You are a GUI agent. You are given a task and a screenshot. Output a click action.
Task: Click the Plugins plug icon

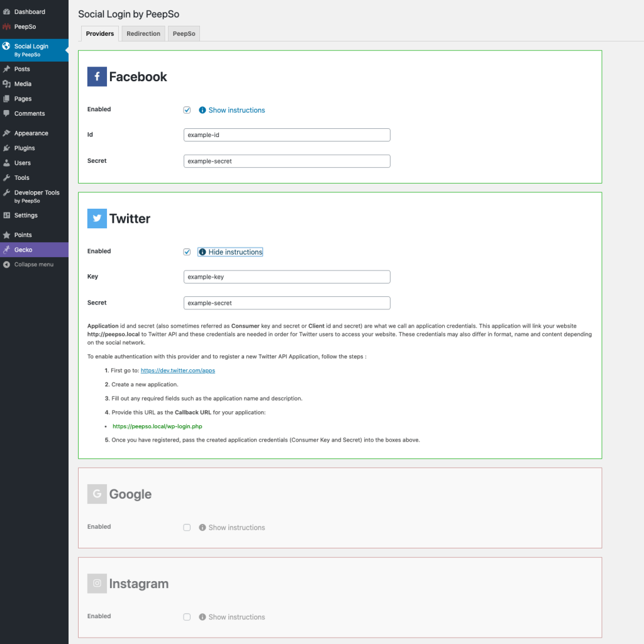coord(6,148)
